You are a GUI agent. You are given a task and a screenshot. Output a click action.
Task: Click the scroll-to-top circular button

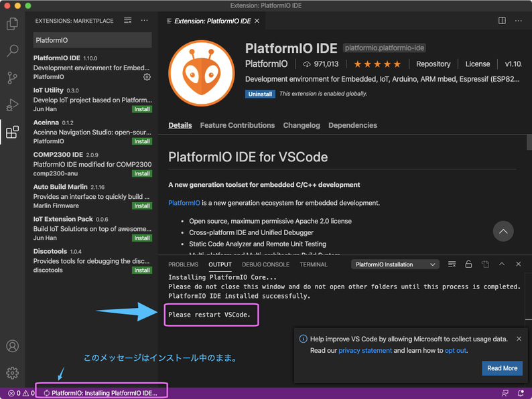click(x=503, y=232)
